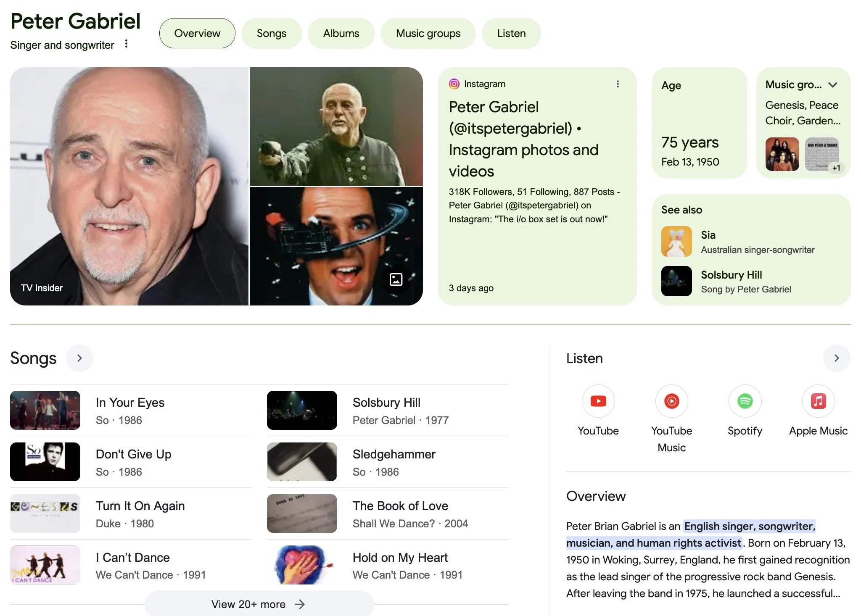Open TV Insider portrait photo
The width and height of the screenshot is (861, 616).
tap(129, 186)
